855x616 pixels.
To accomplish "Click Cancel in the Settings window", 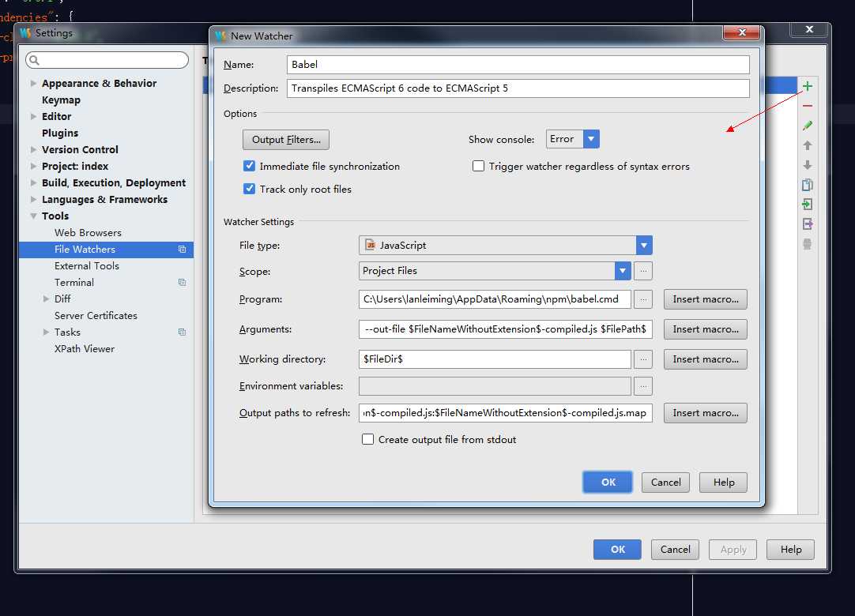I will (x=675, y=550).
